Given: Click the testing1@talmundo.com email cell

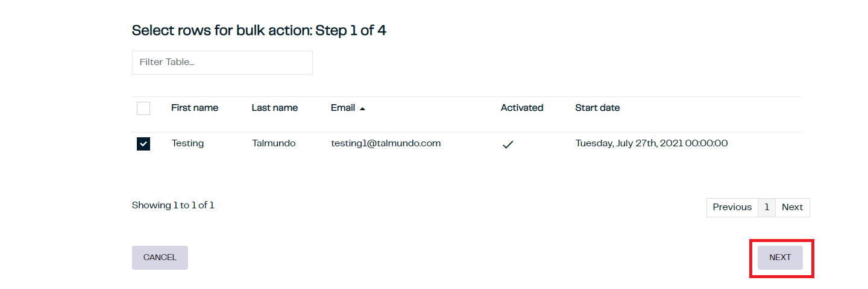Looking at the screenshot, I should point(386,143).
